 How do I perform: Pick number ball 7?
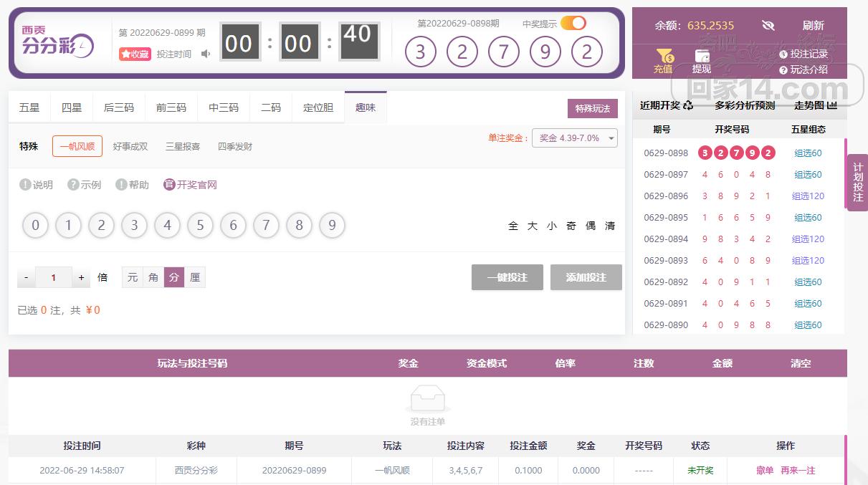tap(266, 226)
